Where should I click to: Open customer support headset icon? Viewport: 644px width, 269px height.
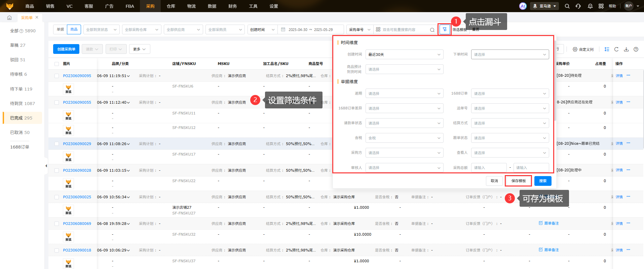point(578,6)
